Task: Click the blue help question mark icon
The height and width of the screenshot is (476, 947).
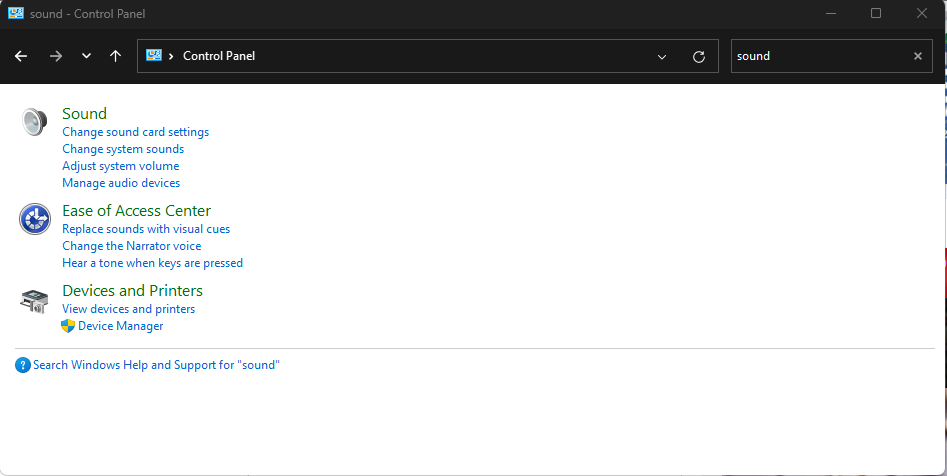Action: [x=23, y=365]
